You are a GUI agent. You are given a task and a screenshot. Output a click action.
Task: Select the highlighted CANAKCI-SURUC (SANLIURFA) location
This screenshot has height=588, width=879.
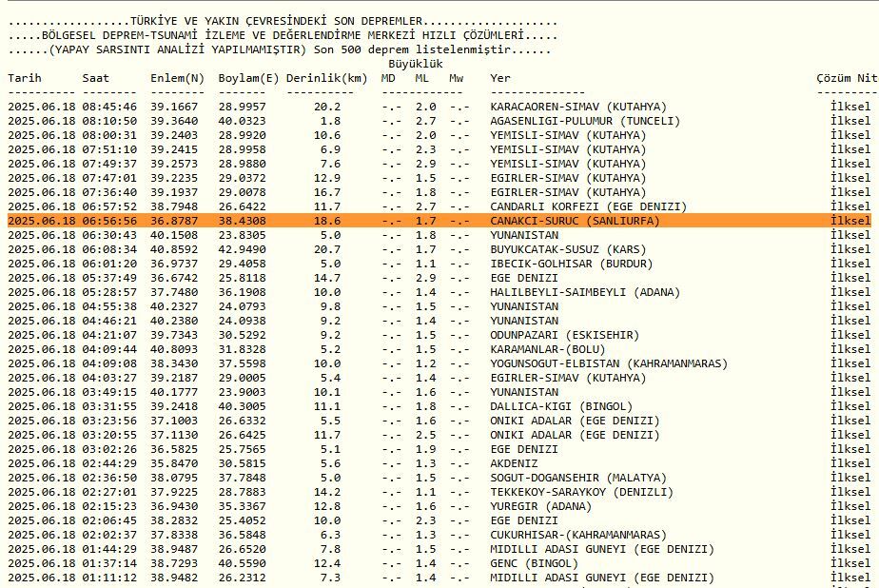click(x=575, y=221)
